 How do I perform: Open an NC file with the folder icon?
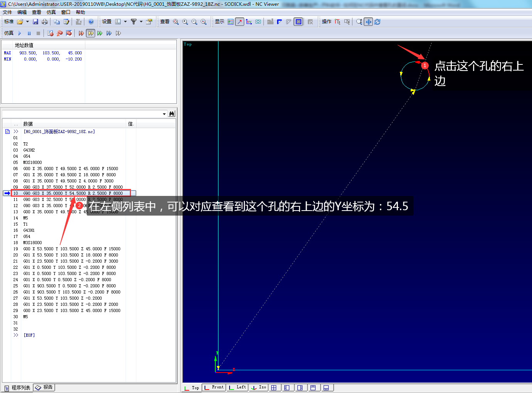pyautogui.click(x=20, y=22)
